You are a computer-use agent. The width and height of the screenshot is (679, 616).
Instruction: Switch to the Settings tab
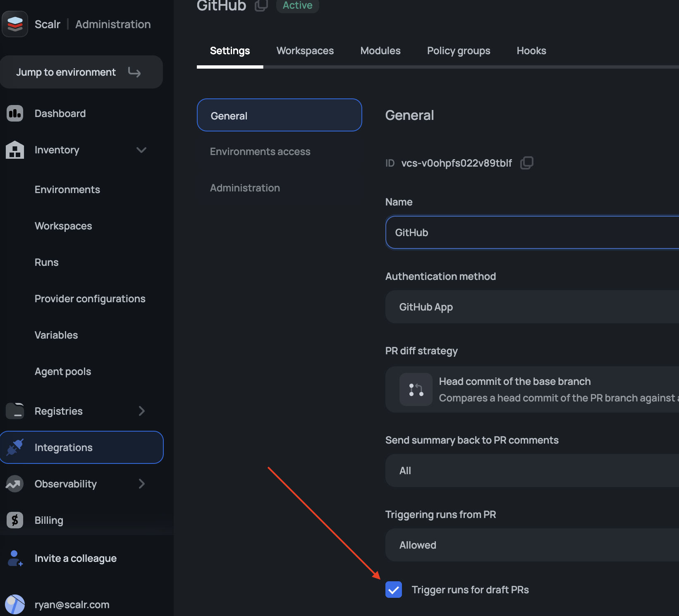click(x=230, y=51)
